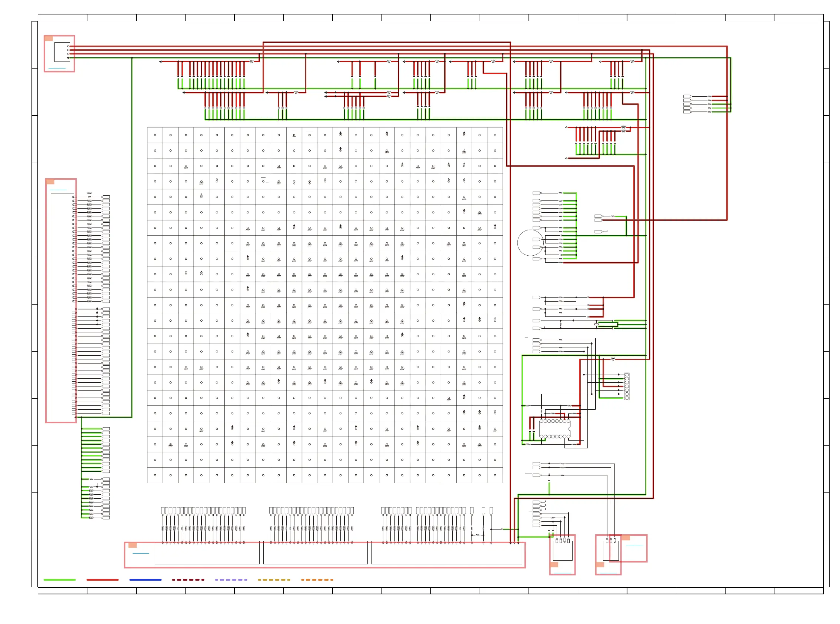Click orange tag in three-pin connector box

pos(600,565)
